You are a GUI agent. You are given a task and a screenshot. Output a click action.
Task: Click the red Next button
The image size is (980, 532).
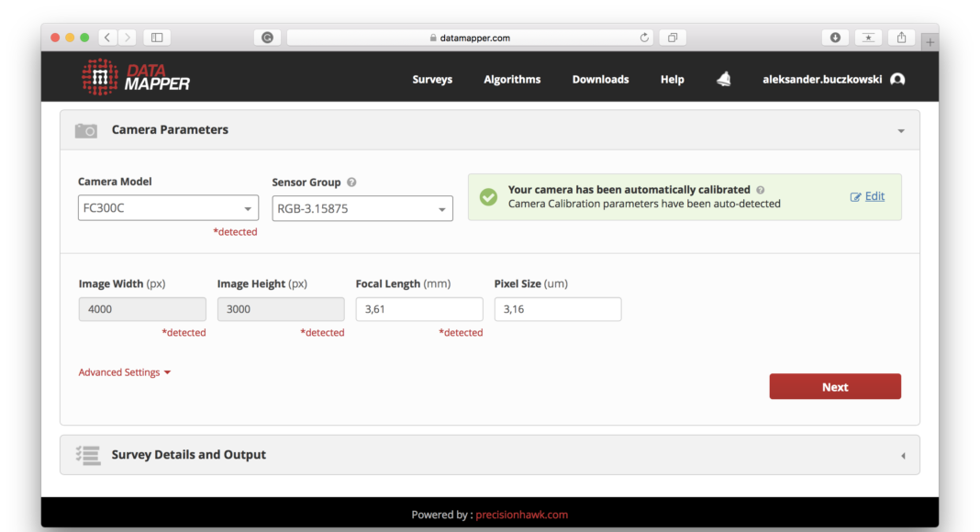(835, 387)
